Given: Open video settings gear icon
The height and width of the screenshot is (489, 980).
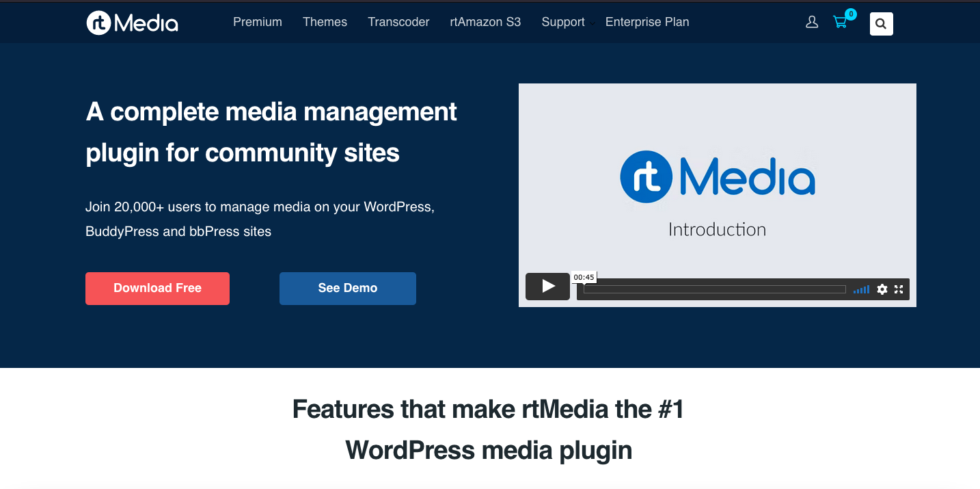Looking at the screenshot, I should pos(882,289).
